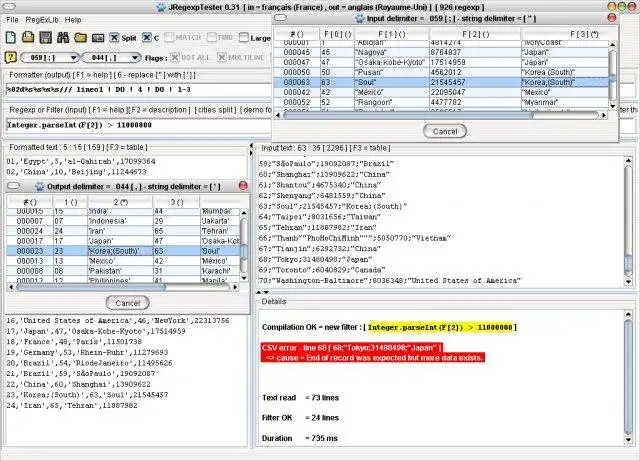Click splitter up arrow above Details panel
The image size is (640, 461).
(x=259, y=292)
